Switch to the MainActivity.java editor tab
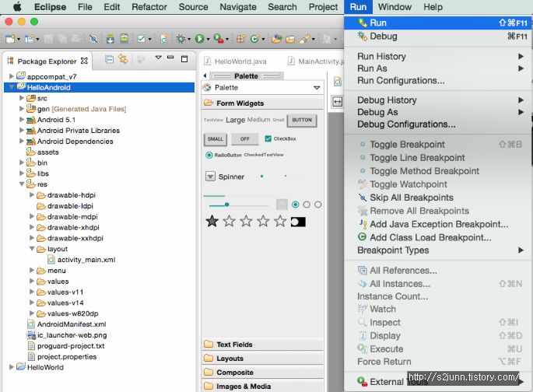The width and height of the screenshot is (533, 392). (316, 61)
